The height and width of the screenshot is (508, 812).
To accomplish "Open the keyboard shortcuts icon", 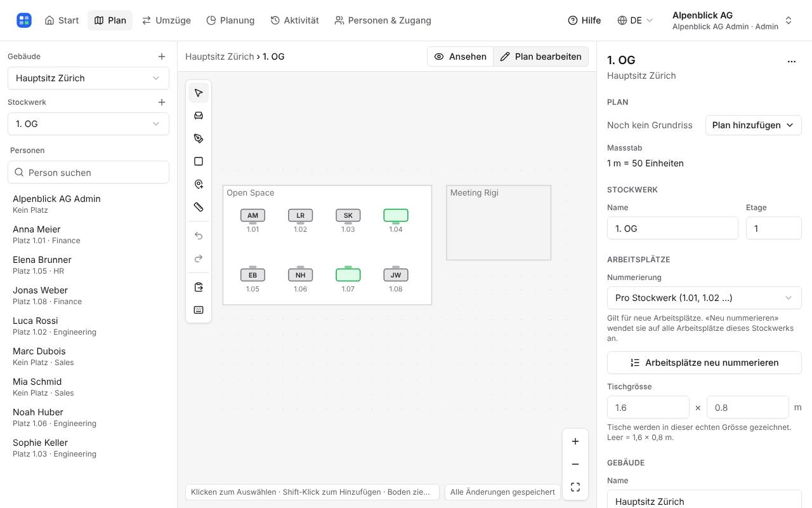I will 199,310.
